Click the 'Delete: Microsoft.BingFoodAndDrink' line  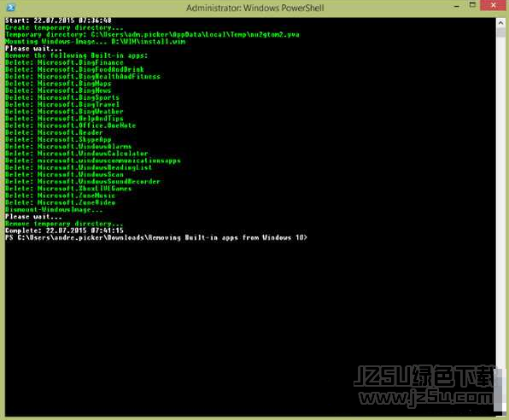[x=74, y=69]
